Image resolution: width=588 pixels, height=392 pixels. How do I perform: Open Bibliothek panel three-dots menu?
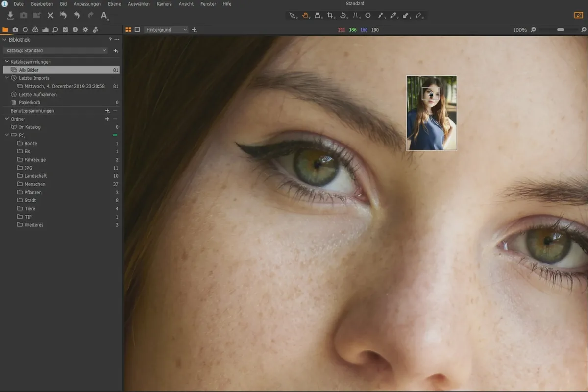click(117, 40)
